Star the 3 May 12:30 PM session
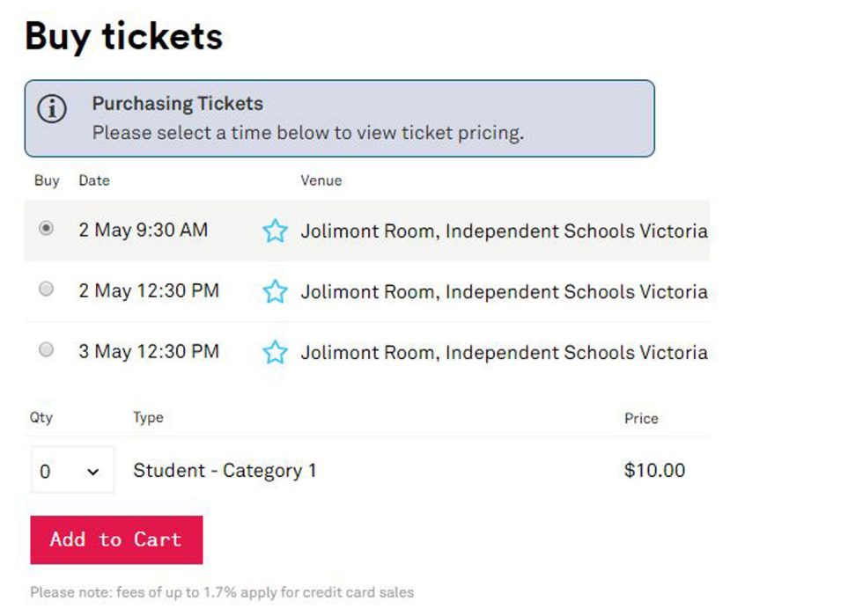 click(275, 352)
